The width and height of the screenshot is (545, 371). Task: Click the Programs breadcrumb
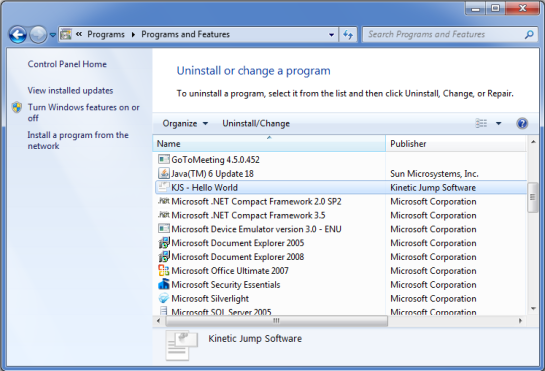[106, 34]
